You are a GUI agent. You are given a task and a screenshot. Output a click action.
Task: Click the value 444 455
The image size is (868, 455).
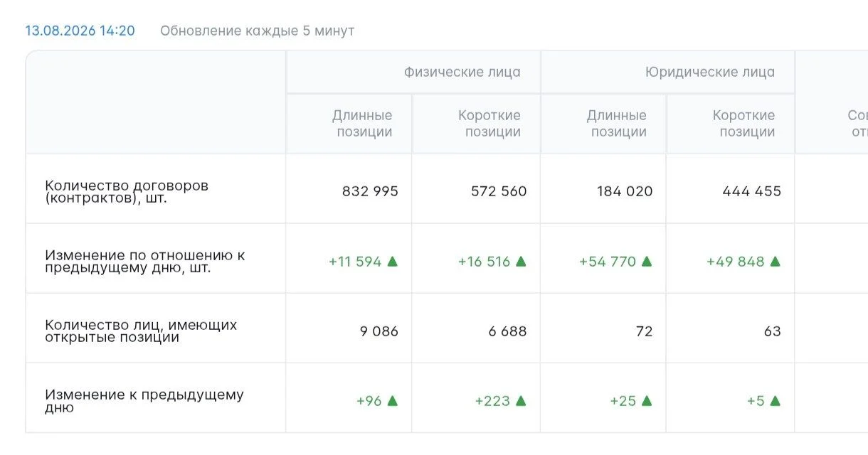click(x=752, y=191)
